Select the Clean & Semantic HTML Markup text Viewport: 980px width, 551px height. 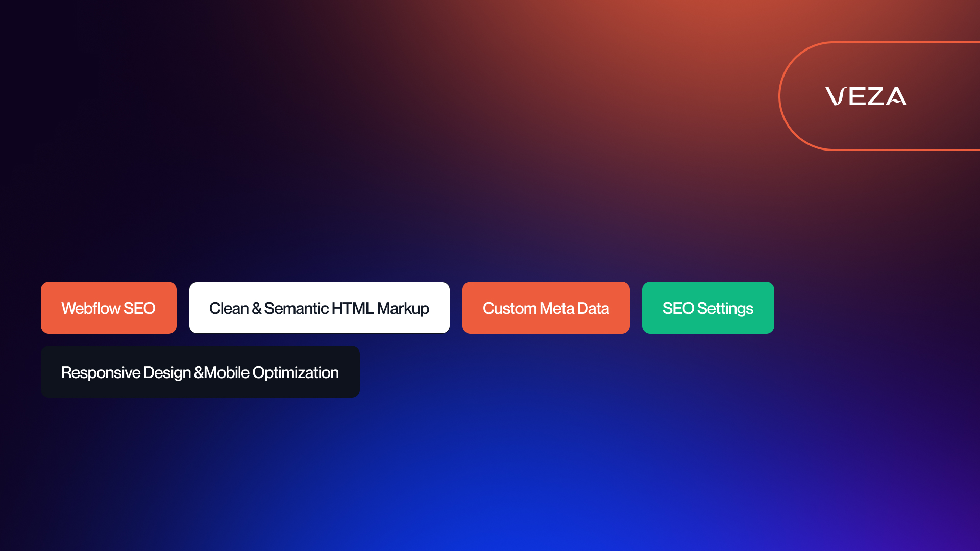[x=320, y=308]
